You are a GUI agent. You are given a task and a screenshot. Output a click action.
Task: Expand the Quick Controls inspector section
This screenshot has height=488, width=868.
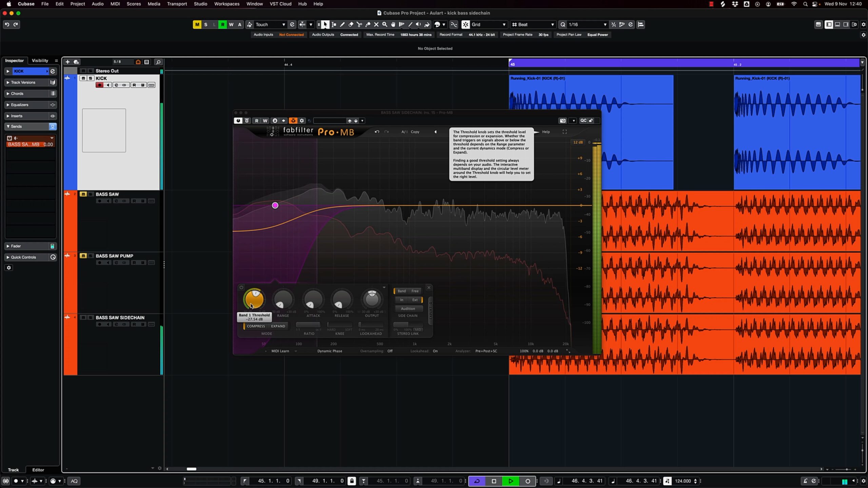tap(23, 257)
